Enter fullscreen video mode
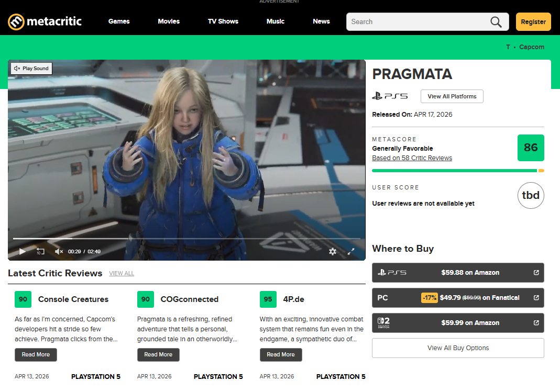Image resolution: width=560 pixels, height=392 pixels. (351, 252)
